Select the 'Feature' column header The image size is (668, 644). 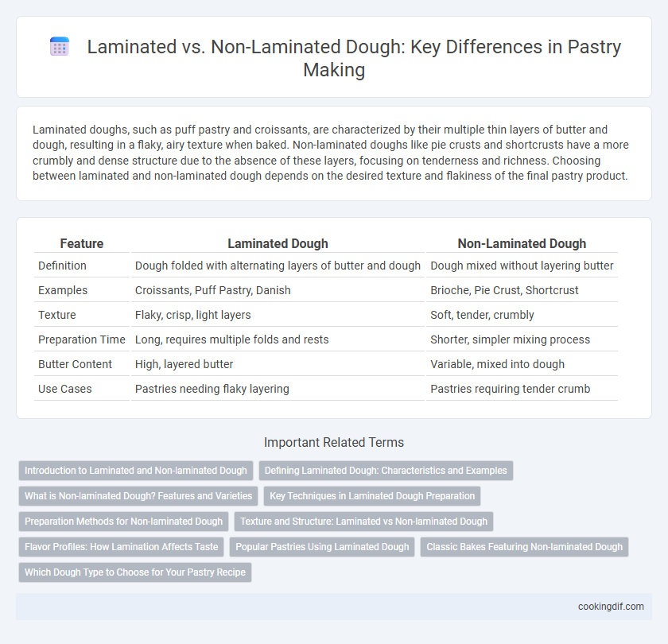click(x=82, y=243)
